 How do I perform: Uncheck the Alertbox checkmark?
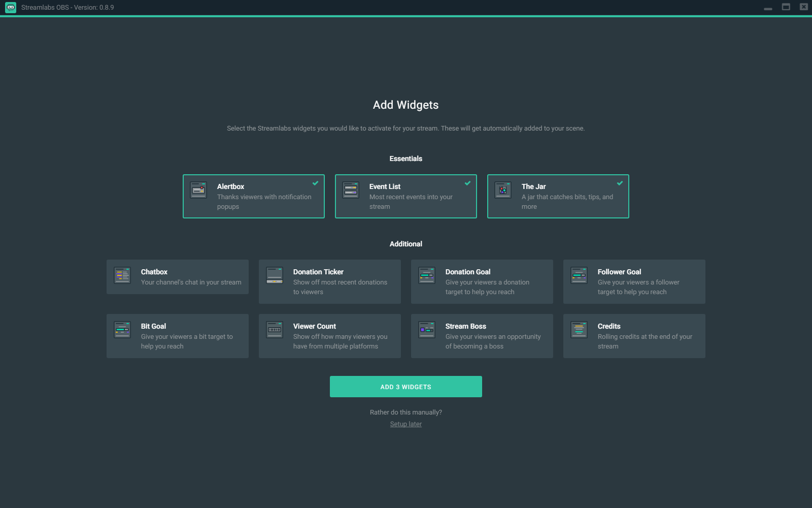tap(315, 183)
